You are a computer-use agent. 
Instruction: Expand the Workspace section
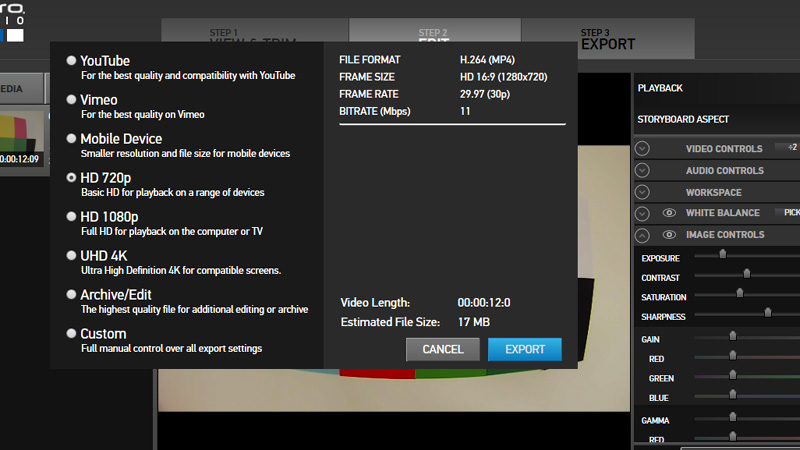[x=642, y=192]
